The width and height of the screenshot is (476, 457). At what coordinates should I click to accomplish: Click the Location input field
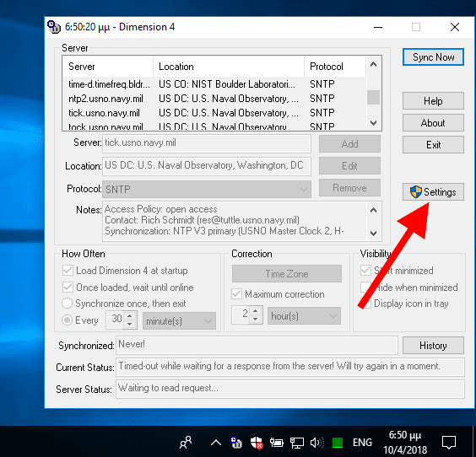207,166
